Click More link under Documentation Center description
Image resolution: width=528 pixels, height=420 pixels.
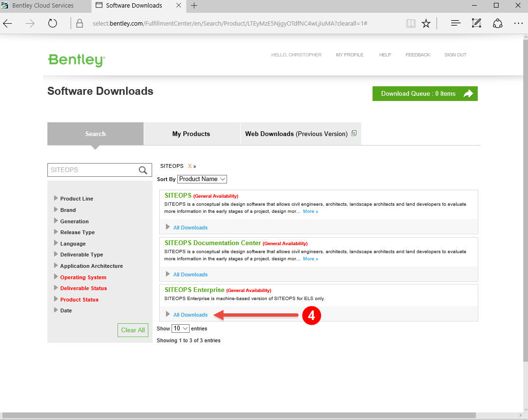coord(310,259)
